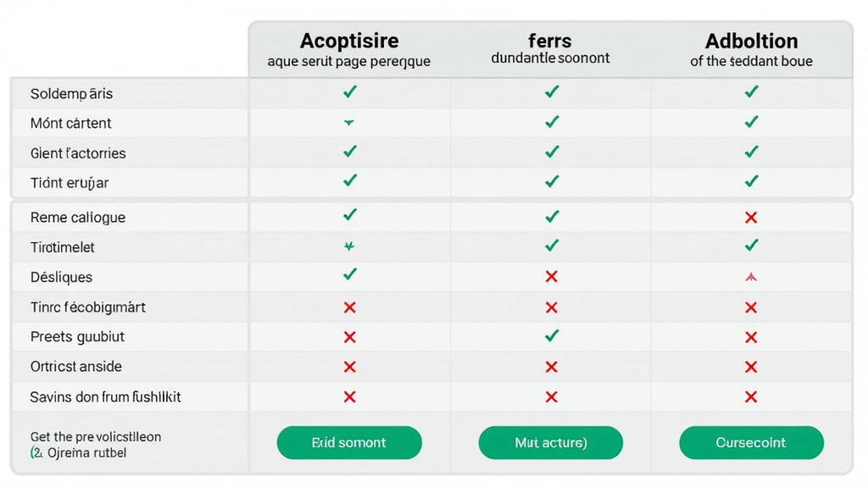Select the red X for Ortricst anside under Adbolition

point(751,367)
